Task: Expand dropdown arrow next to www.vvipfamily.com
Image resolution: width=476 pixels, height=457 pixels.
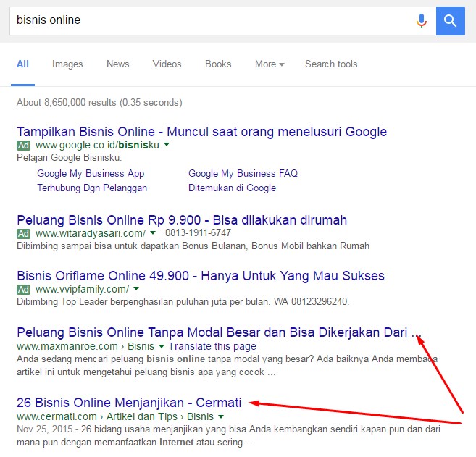Action: coord(136,288)
